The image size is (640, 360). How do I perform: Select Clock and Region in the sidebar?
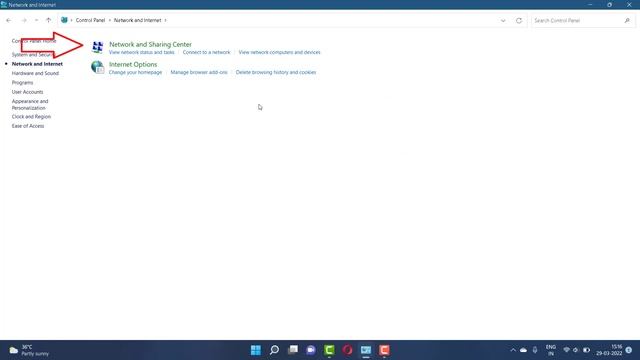coord(31,117)
